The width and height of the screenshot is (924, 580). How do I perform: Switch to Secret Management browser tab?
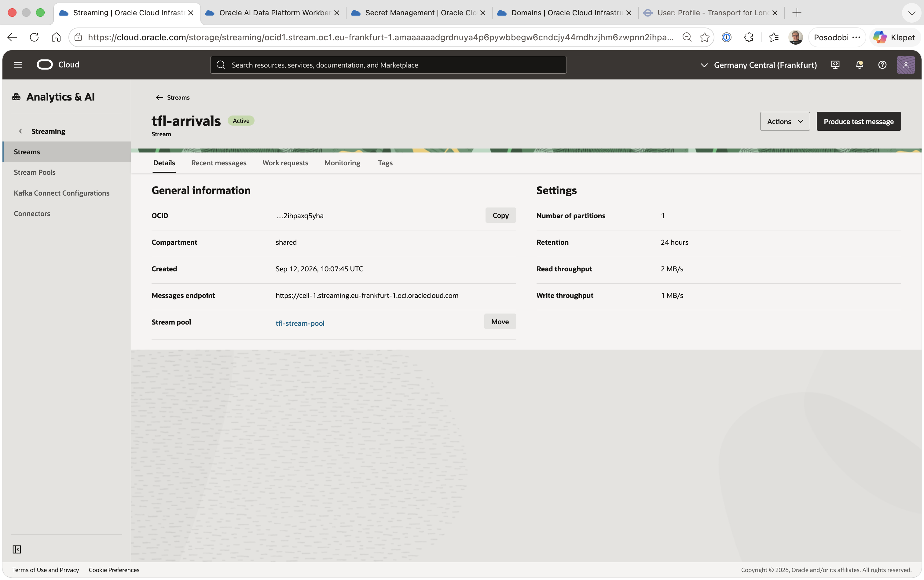[419, 13]
